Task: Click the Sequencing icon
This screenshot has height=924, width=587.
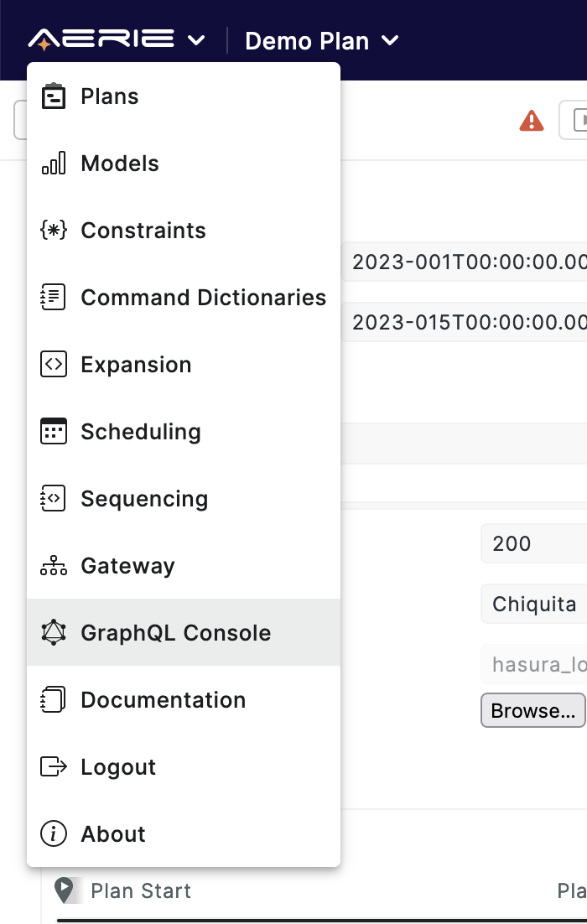Action: pos(53,498)
